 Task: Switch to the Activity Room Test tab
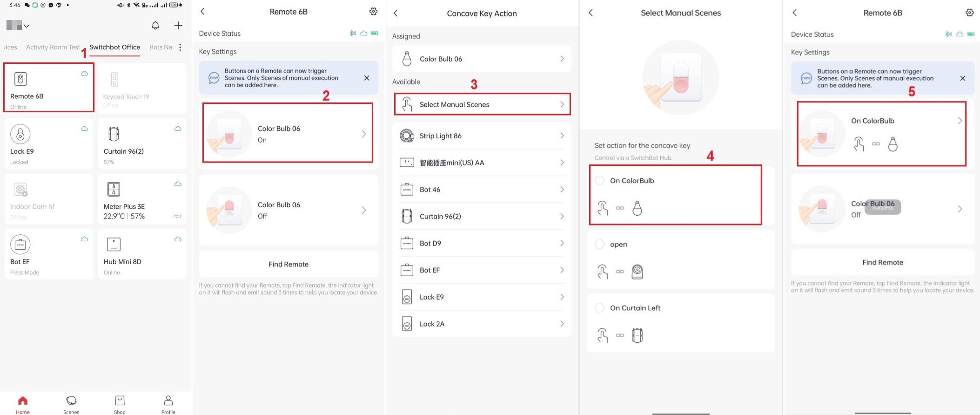[53, 47]
